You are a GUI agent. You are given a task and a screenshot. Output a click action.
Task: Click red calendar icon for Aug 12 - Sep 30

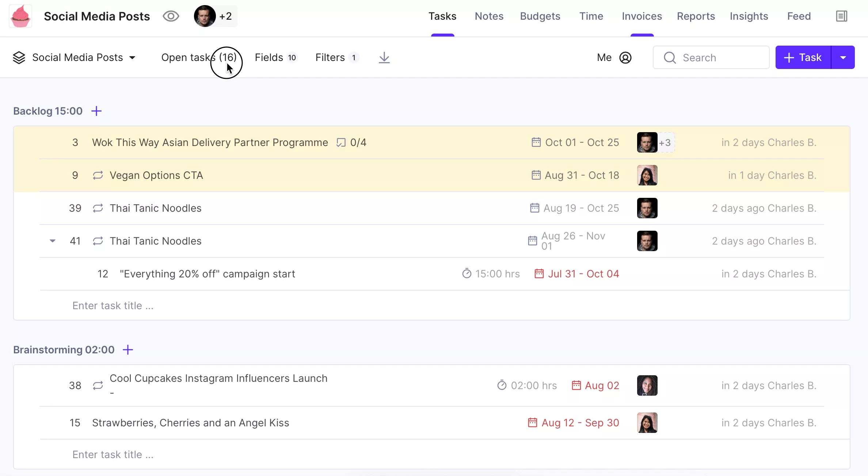pyautogui.click(x=533, y=422)
